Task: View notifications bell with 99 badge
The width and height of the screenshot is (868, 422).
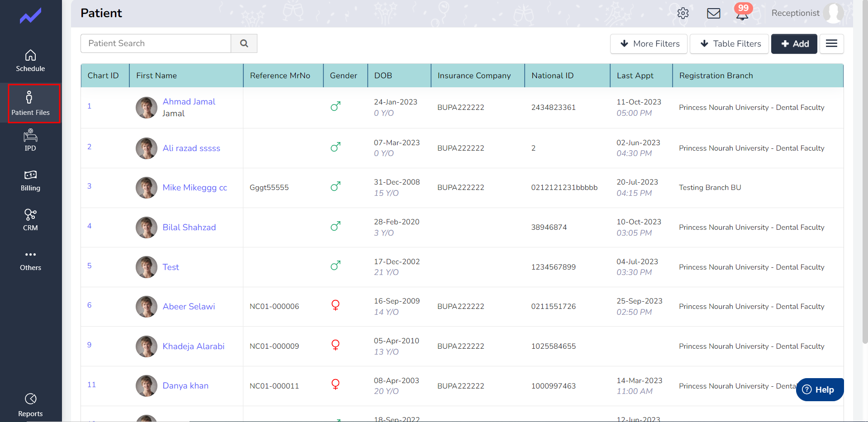Action: (742, 12)
